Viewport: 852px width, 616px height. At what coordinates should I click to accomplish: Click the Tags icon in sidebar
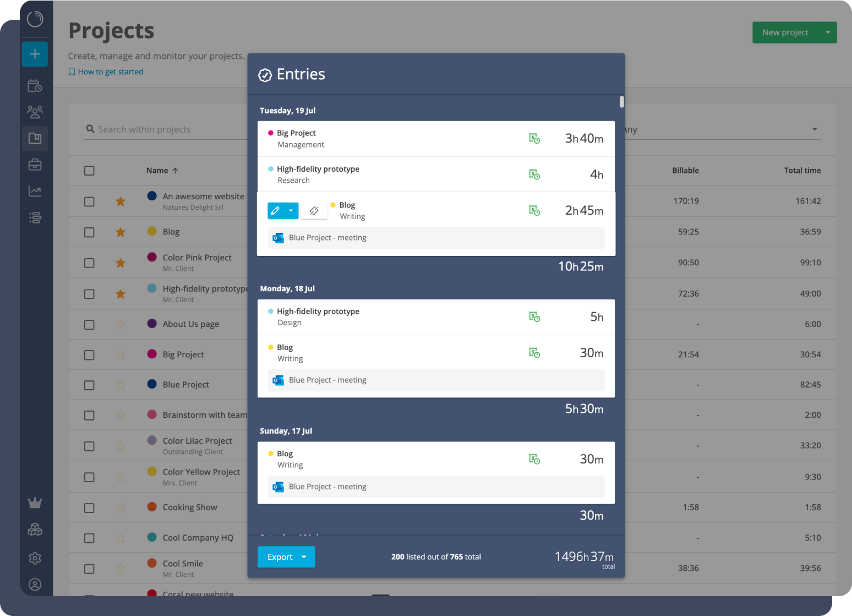[x=35, y=217]
